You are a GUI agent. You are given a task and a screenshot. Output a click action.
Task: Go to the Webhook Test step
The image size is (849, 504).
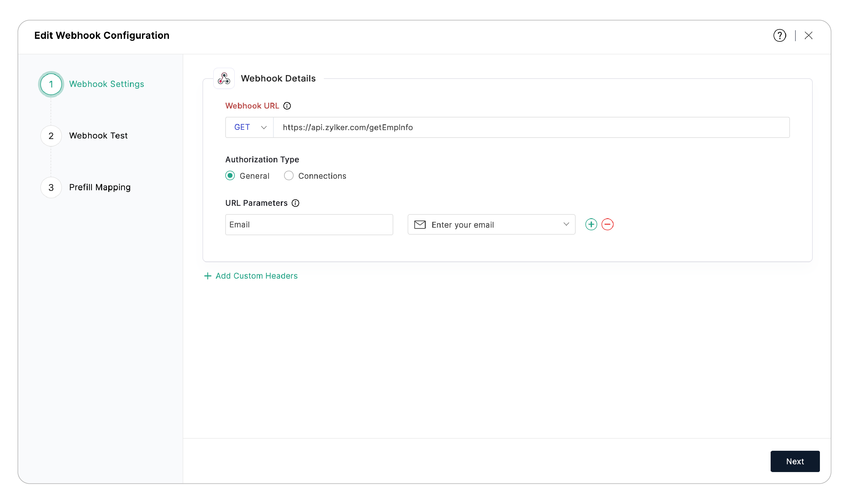coord(98,136)
